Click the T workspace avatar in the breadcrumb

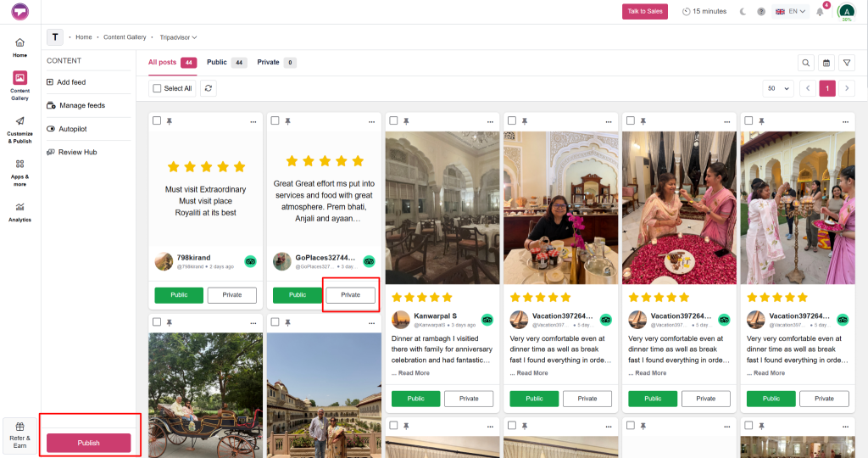pos(55,37)
